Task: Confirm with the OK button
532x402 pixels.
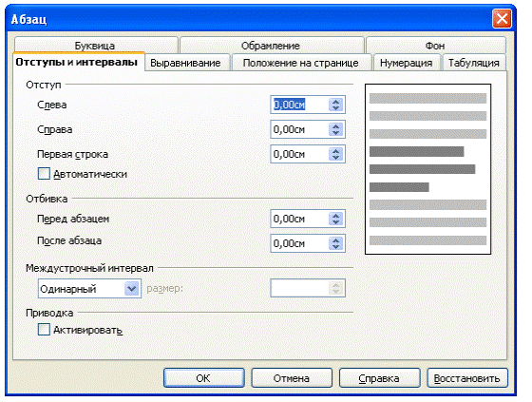Action: [204, 378]
